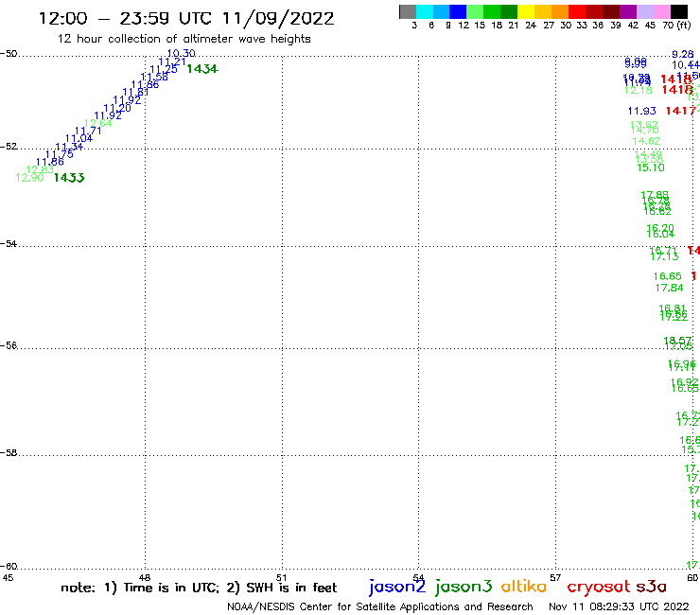Image resolution: width=700 pixels, height=615 pixels.
Task: Click the '12:00 – 23:59 UTC 11/09/2022' title
Action: [x=186, y=19]
